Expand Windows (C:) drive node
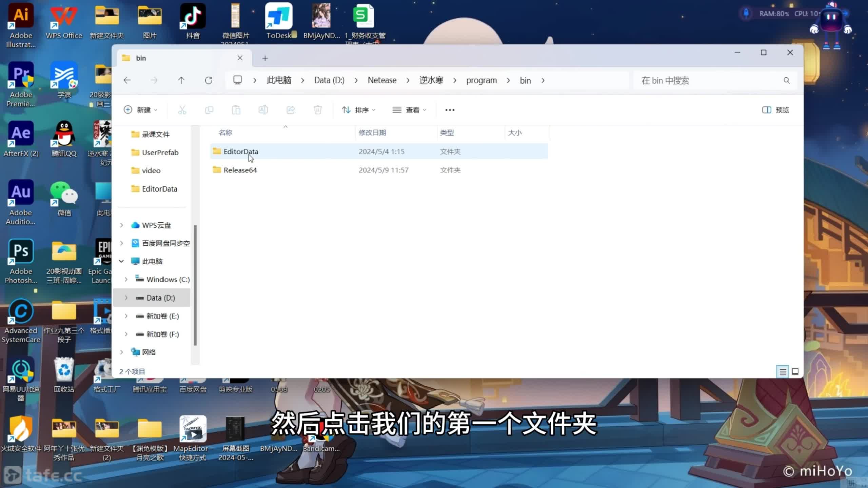 (126, 280)
